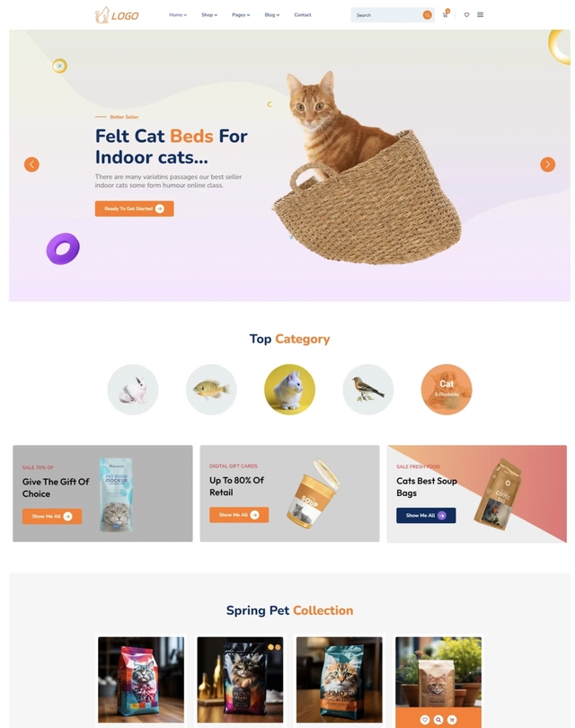Select the fish category circle

211,389
